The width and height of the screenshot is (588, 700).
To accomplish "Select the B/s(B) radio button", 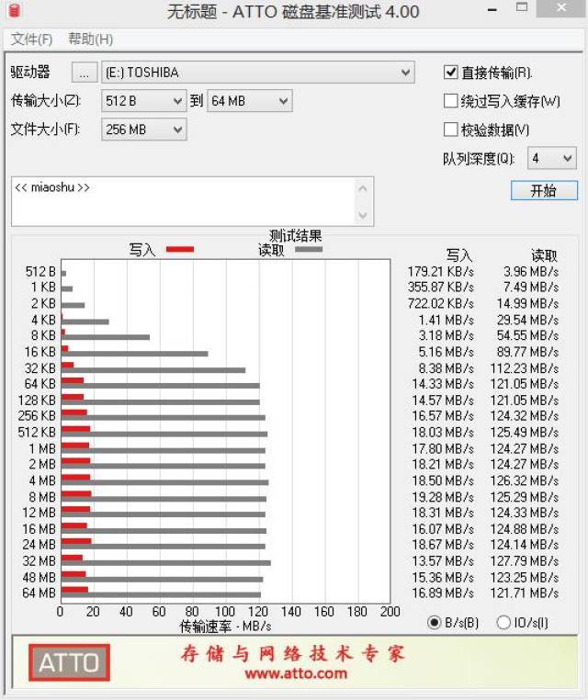I will pyautogui.click(x=434, y=622).
